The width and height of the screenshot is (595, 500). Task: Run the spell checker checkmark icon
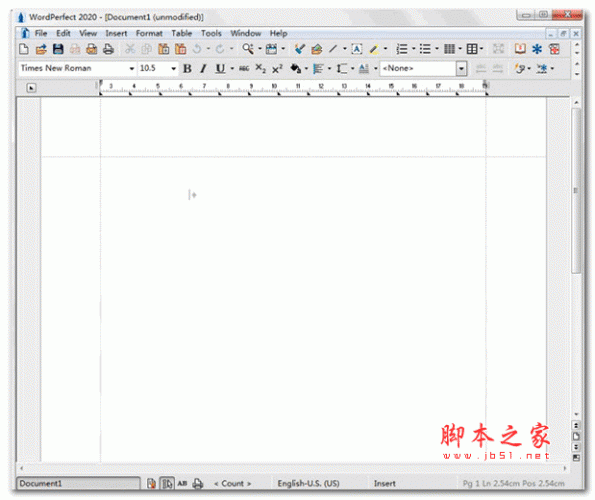[299, 49]
